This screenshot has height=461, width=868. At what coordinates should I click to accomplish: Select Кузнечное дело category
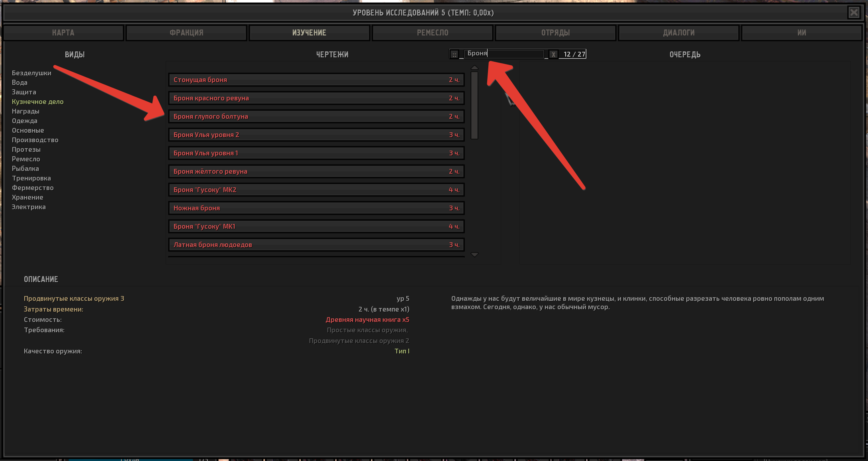38,102
